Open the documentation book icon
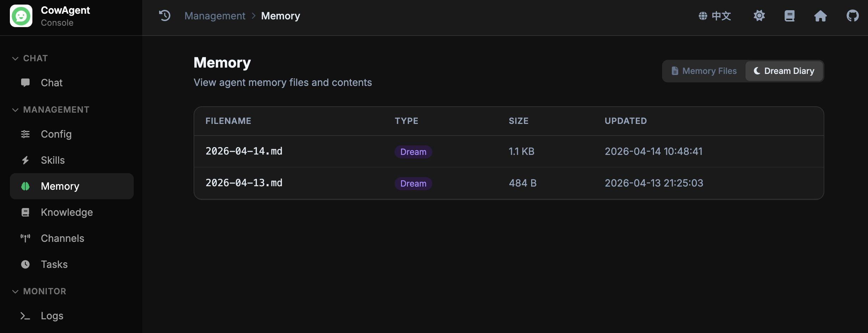The width and height of the screenshot is (868, 333). coord(790,16)
